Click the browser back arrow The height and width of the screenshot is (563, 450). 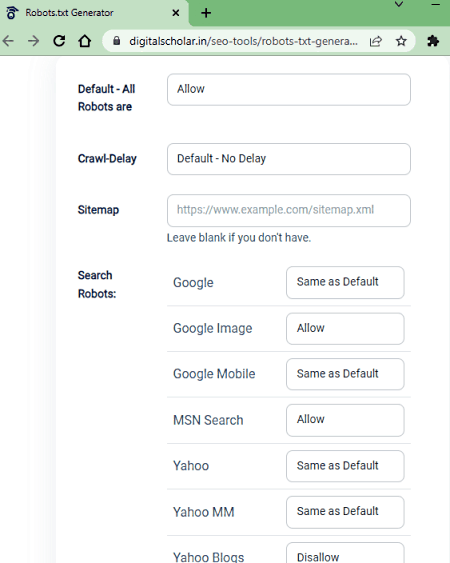pyautogui.click(x=8, y=41)
